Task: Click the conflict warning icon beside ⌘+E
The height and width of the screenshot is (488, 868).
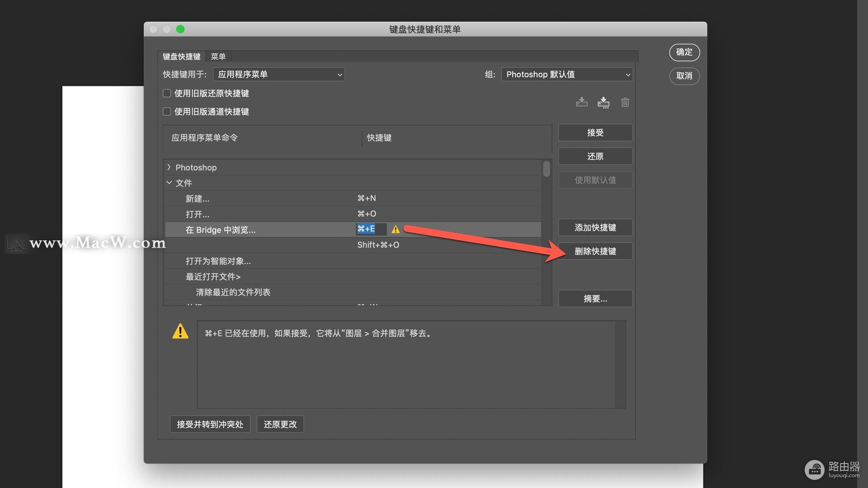Action: pos(396,230)
